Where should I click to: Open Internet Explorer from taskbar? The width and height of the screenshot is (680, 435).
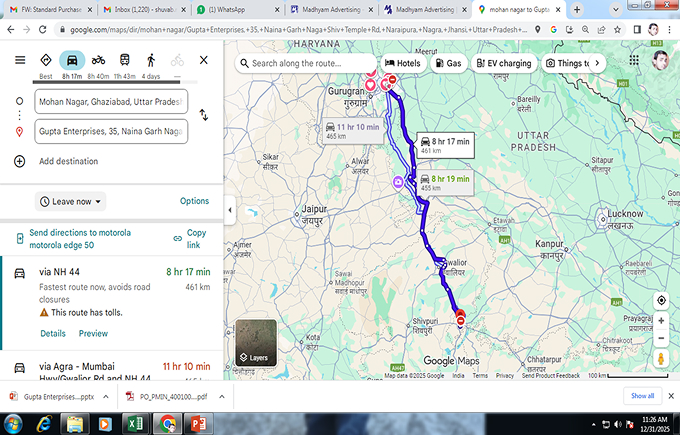coord(44,424)
